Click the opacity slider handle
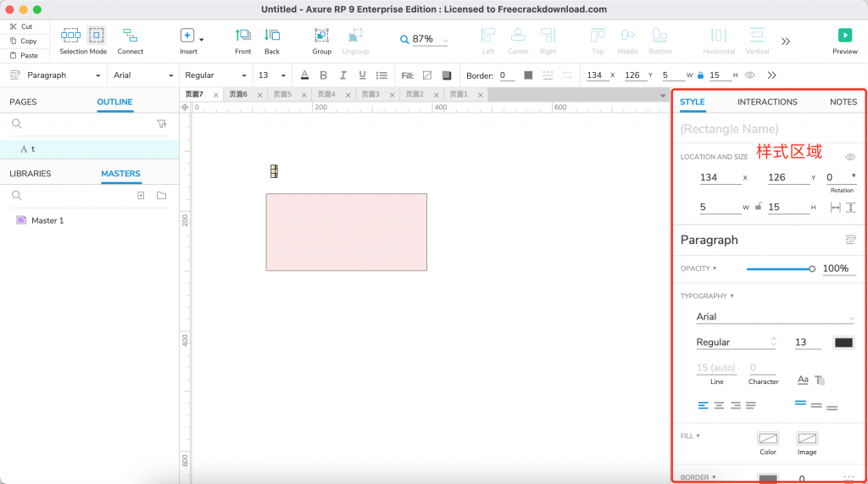868x484 pixels. coord(812,269)
